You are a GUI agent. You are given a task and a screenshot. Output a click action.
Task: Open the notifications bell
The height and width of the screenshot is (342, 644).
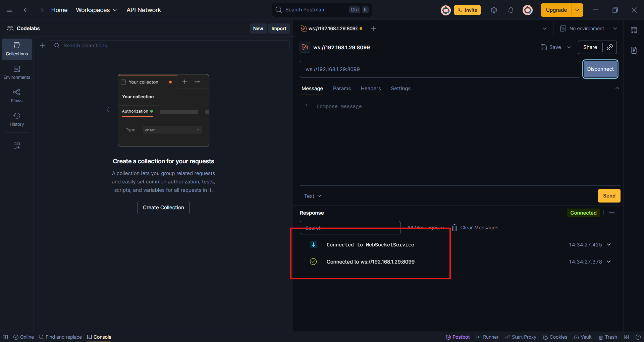(511, 10)
